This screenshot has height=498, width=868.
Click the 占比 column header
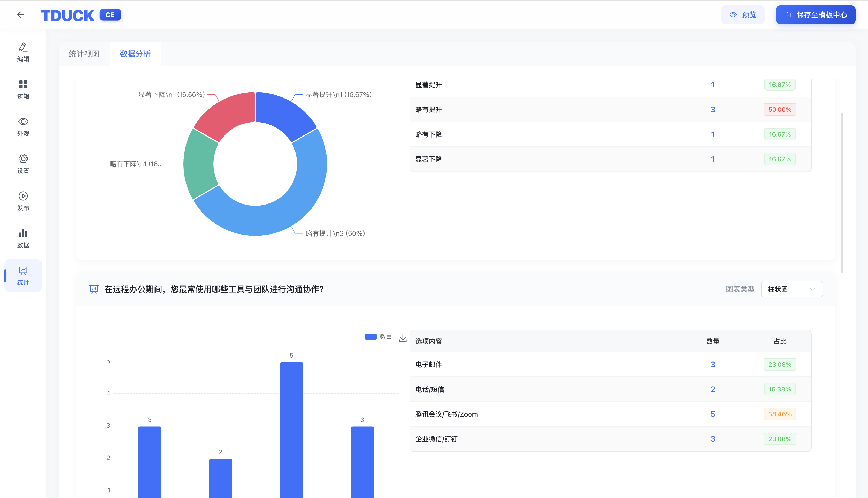(x=780, y=341)
